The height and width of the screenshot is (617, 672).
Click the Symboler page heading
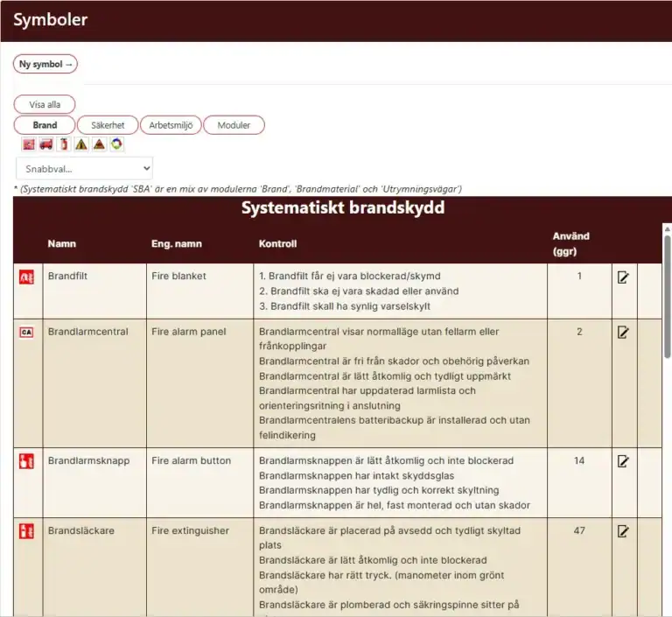(50, 20)
